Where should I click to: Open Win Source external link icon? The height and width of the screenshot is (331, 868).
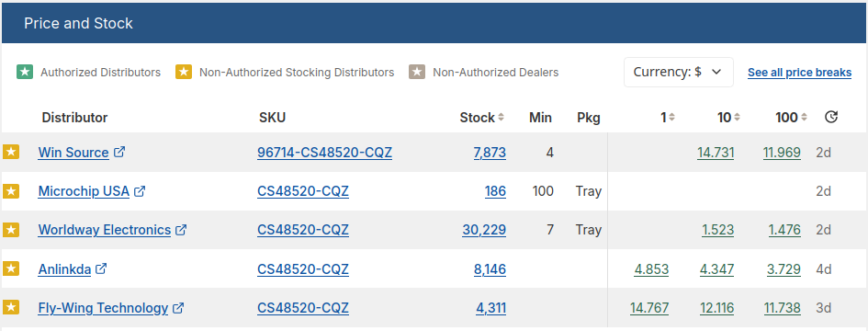click(x=119, y=152)
